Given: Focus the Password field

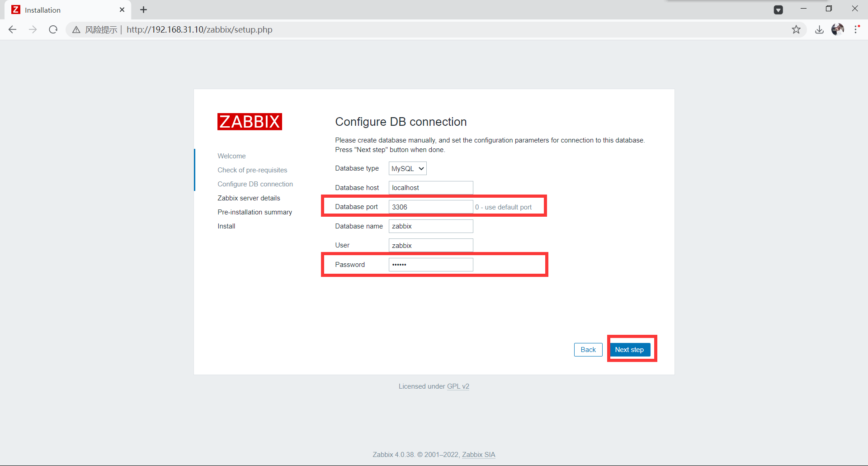Looking at the screenshot, I should coord(431,265).
